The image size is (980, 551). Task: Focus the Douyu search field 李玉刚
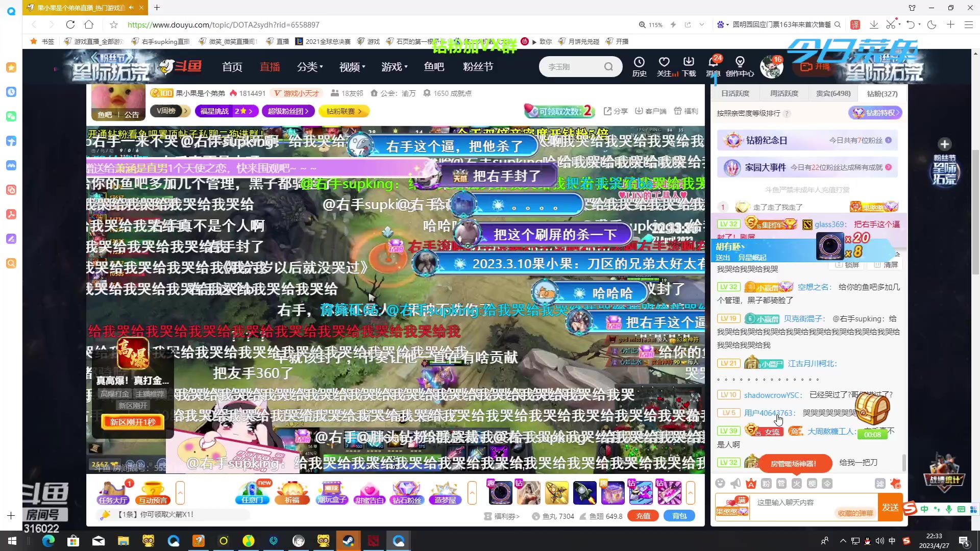(572, 67)
